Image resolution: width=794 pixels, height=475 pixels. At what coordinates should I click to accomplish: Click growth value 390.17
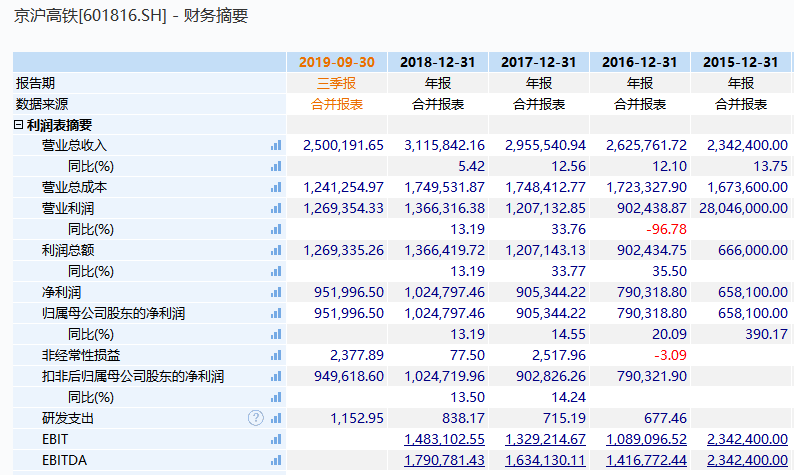766,335
